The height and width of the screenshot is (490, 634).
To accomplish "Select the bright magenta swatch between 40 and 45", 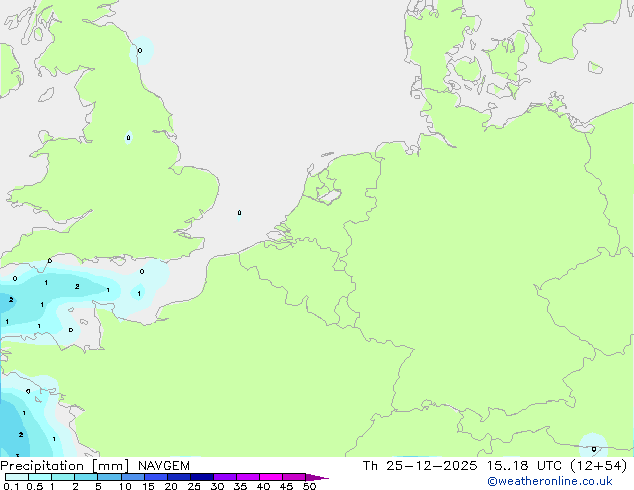I will click(271, 477).
